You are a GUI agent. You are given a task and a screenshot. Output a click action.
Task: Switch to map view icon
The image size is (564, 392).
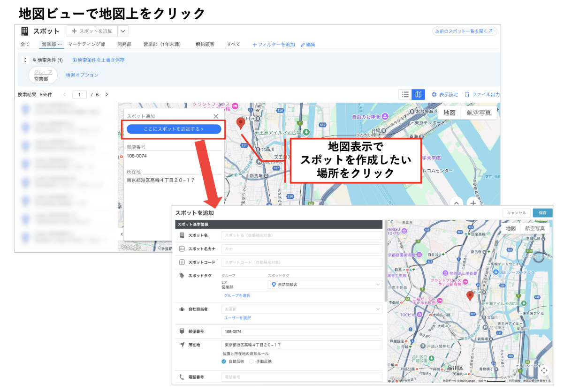419,95
